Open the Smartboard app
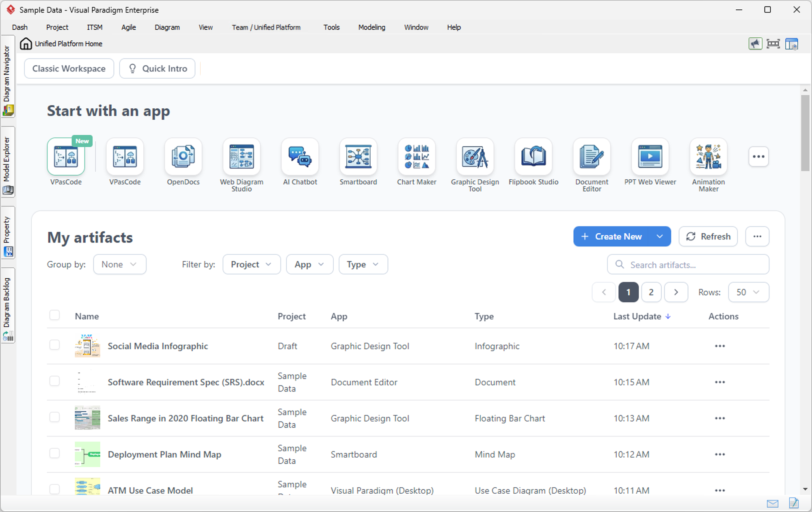812x512 pixels. tap(358, 157)
